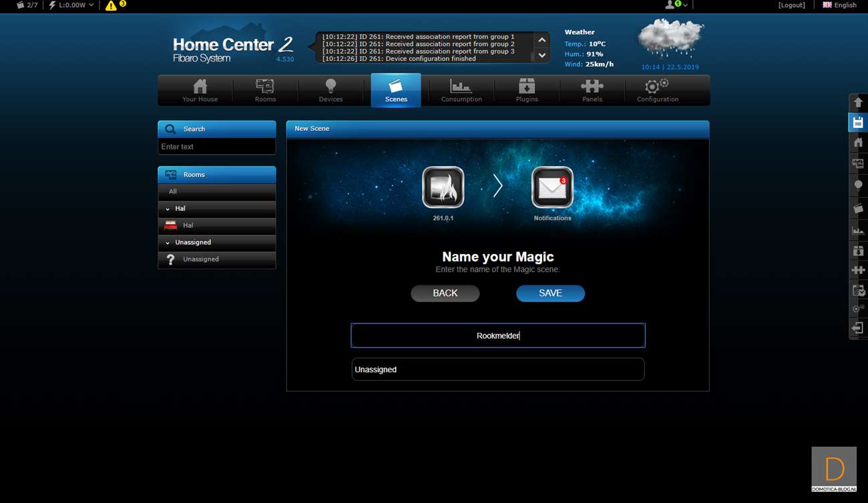The height and width of the screenshot is (503, 868).
Task: Click the scroll-to-top arrow in side bar
Action: [x=859, y=102]
